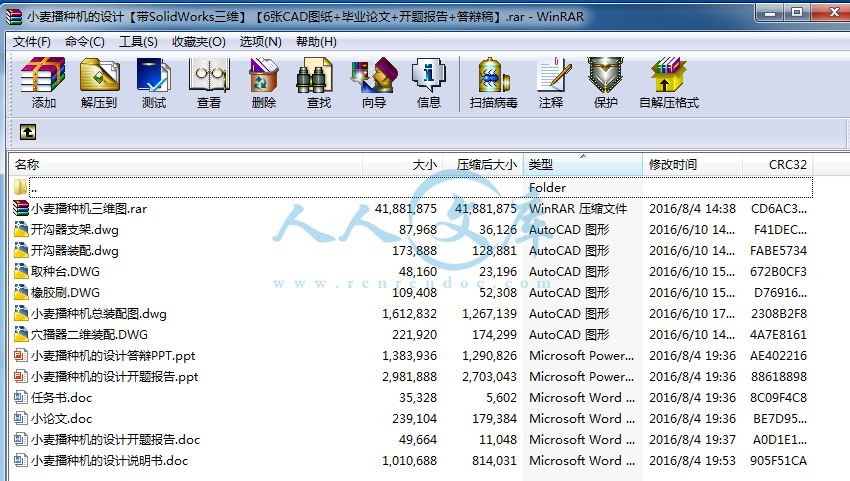Image resolution: width=850 pixels, height=481 pixels.
Task: Click the Protect (保护) shield icon
Action: pyautogui.click(x=606, y=76)
